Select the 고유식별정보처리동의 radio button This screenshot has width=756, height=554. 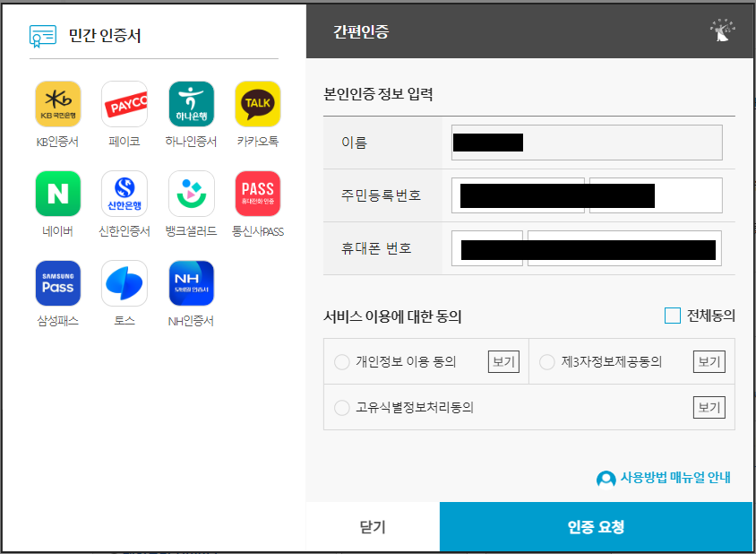(342, 408)
